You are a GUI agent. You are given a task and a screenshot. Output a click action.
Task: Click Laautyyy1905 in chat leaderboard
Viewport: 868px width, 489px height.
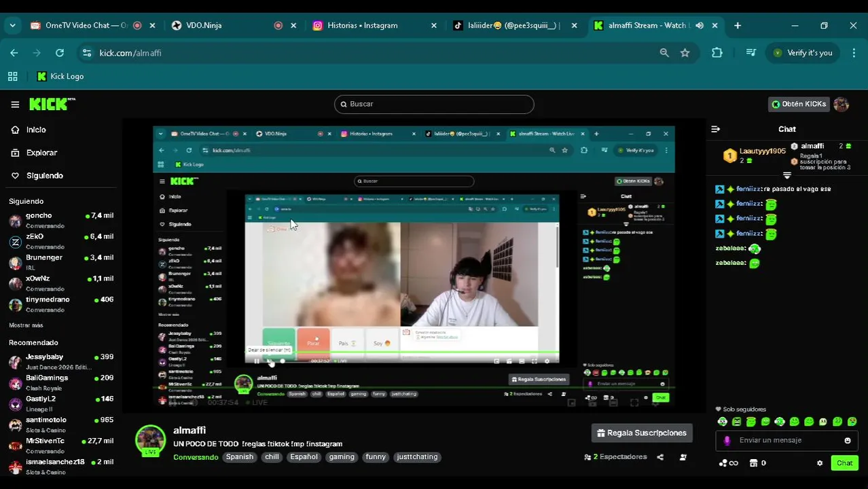pyautogui.click(x=762, y=151)
